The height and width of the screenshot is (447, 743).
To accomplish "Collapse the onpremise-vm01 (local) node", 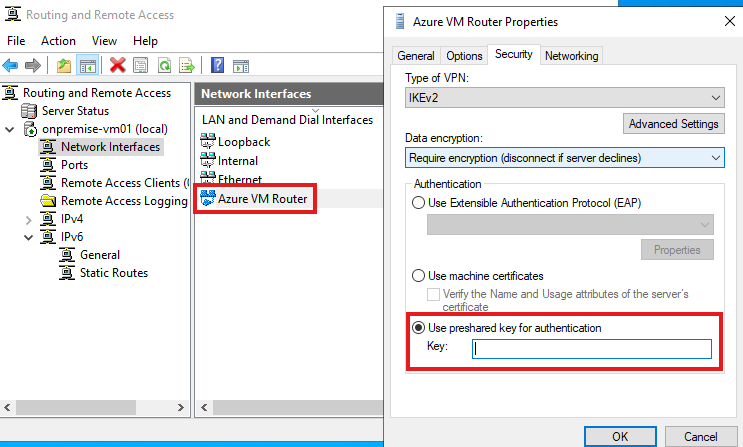I will pyautogui.click(x=9, y=129).
